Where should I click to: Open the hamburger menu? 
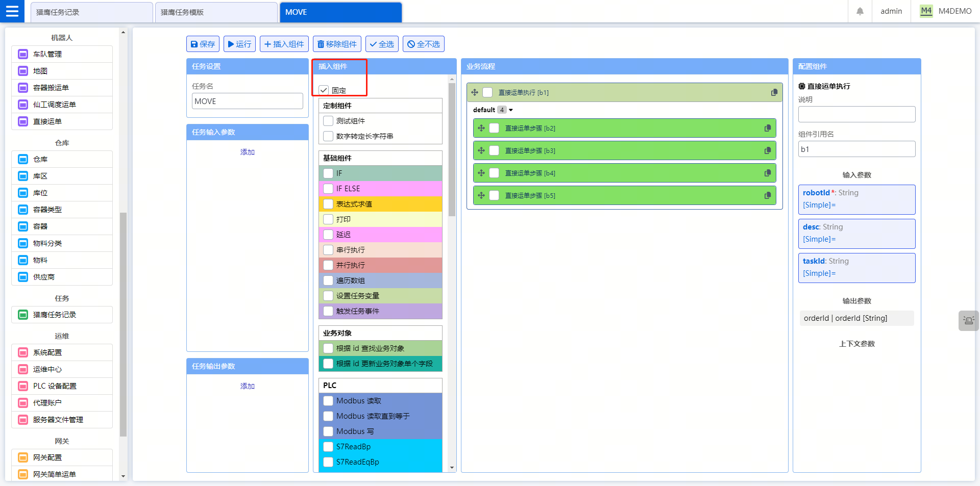pos(12,11)
